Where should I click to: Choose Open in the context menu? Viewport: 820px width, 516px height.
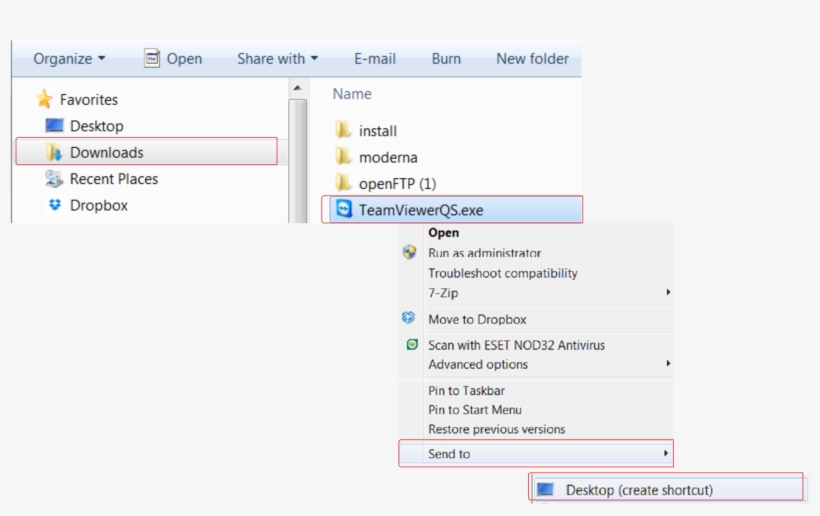pos(443,233)
